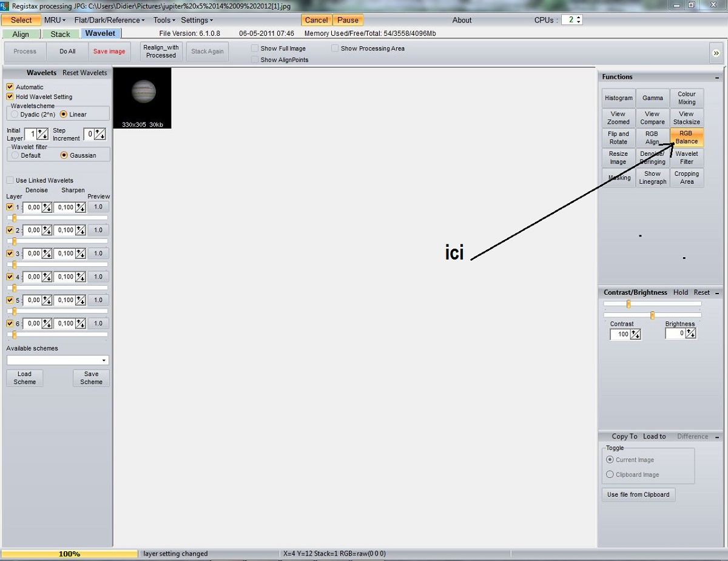Click the Do All button
This screenshot has height=561, width=728.
(x=67, y=52)
